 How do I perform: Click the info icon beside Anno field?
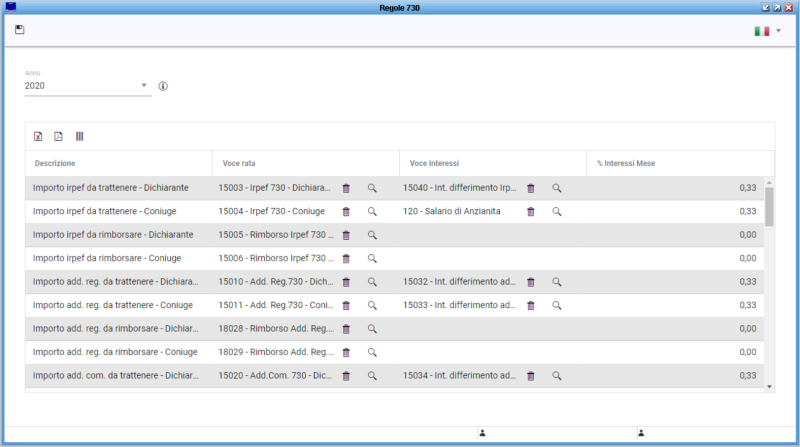point(163,86)
